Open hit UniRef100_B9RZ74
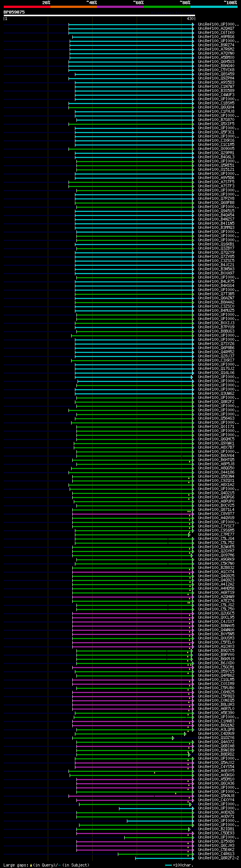This screenshot has width=241, height=868. 216,45
